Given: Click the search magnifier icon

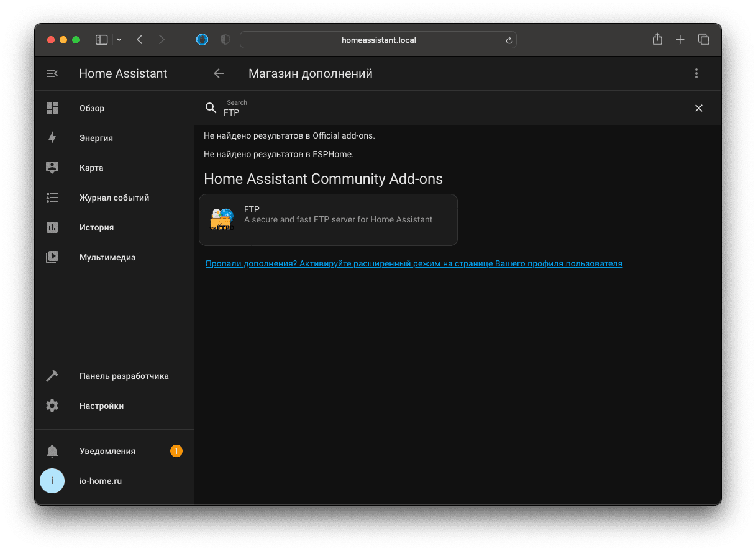Looking at the screenshot, I should [211, 108].
